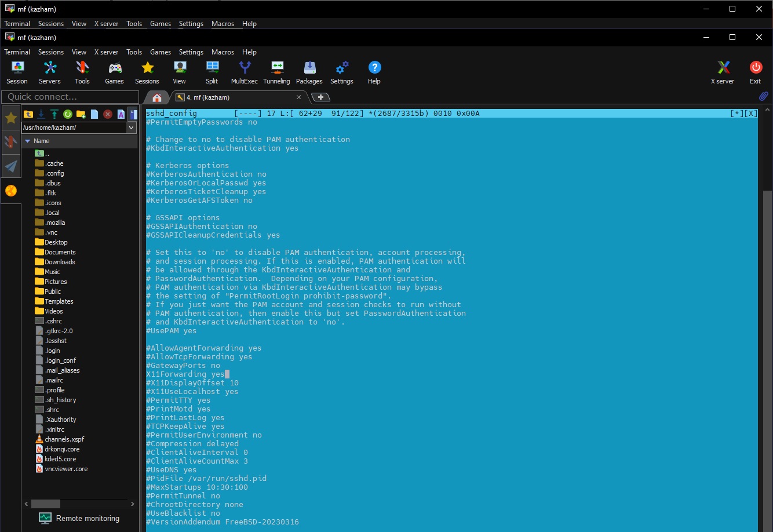This screenshot has height=532, width=773.
Task: Open the X server menu in front window
Action: (106, 52)
